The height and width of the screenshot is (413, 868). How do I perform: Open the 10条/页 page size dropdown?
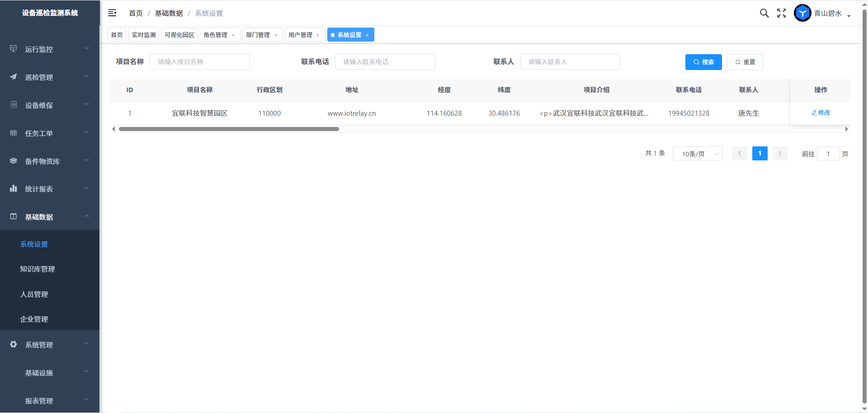click(x=697, y=154)
